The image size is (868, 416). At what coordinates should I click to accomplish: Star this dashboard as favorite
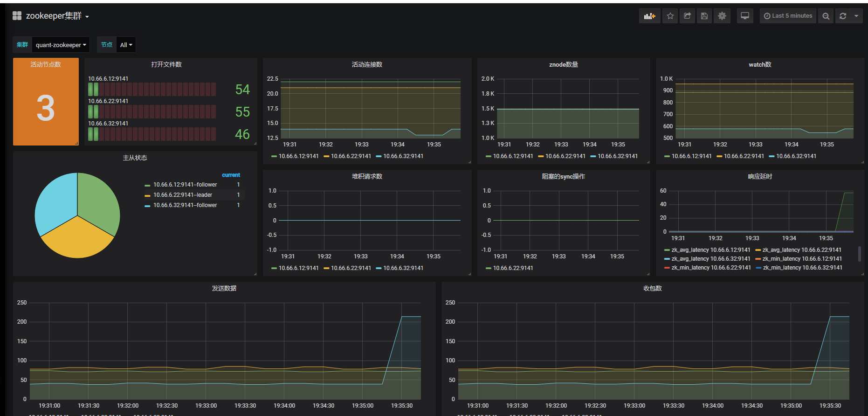click(670, 16)
